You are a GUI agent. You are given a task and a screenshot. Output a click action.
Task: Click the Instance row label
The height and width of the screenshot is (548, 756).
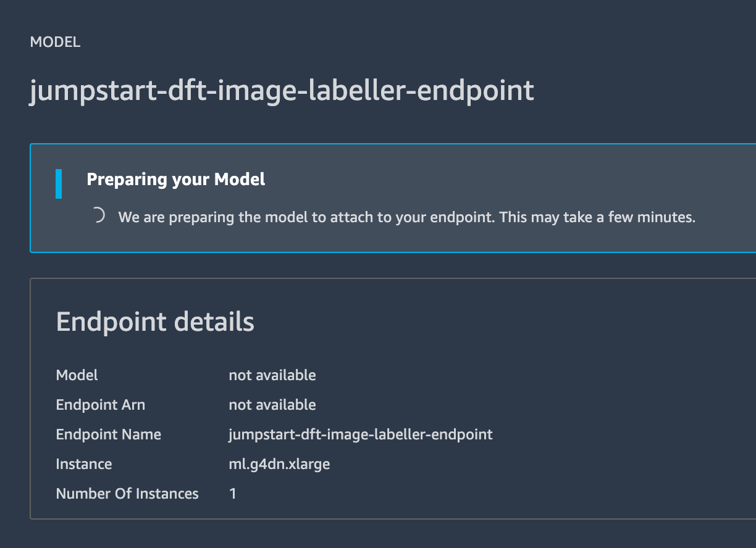pos(84,463)
